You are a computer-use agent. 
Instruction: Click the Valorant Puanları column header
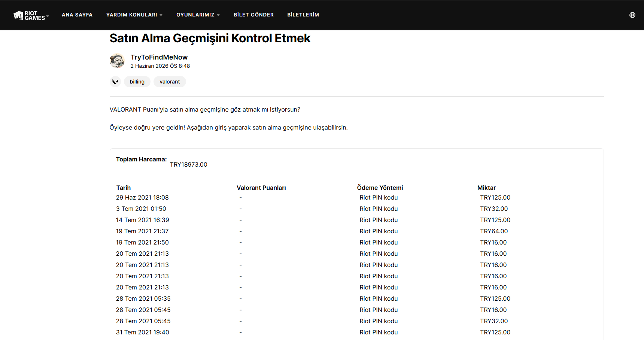coord(261,188)
